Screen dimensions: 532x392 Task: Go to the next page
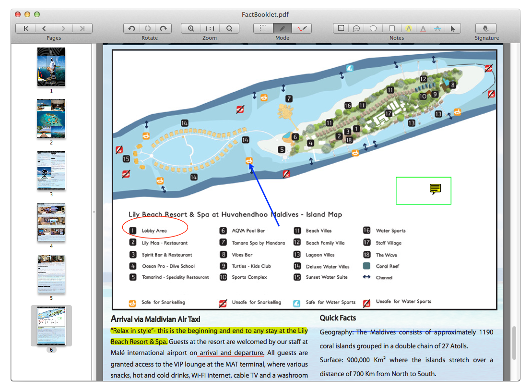pyautogui.click(x=63, y=28)
